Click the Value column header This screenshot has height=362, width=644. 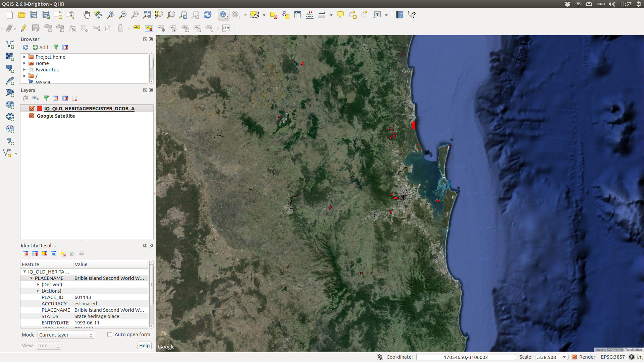tap(110, 264)
